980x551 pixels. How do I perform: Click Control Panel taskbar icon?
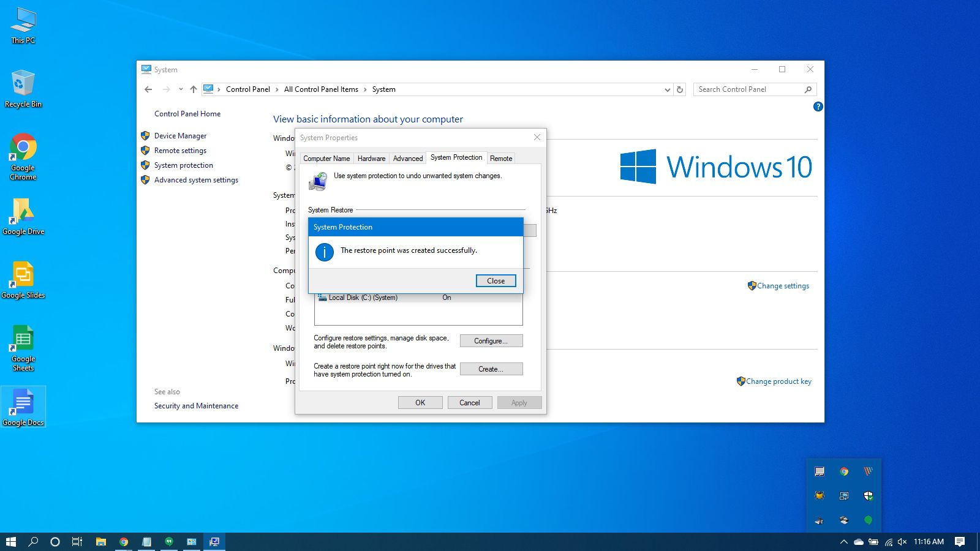pos(192,542)
